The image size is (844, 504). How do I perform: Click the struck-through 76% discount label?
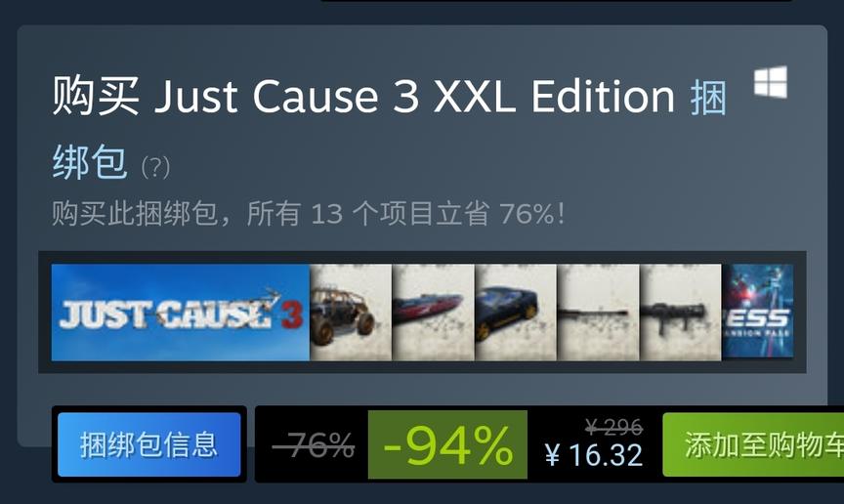(314, 444)
